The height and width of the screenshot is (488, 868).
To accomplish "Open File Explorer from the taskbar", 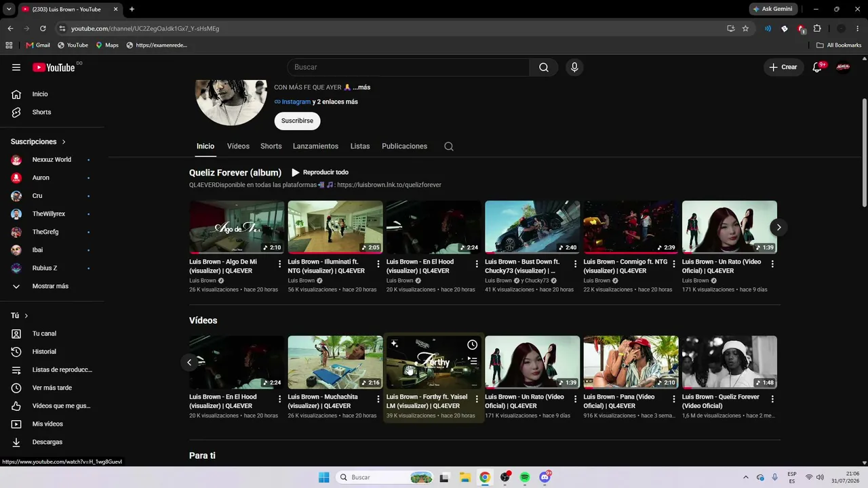I will pyautogui.click(x=465, y=477).
